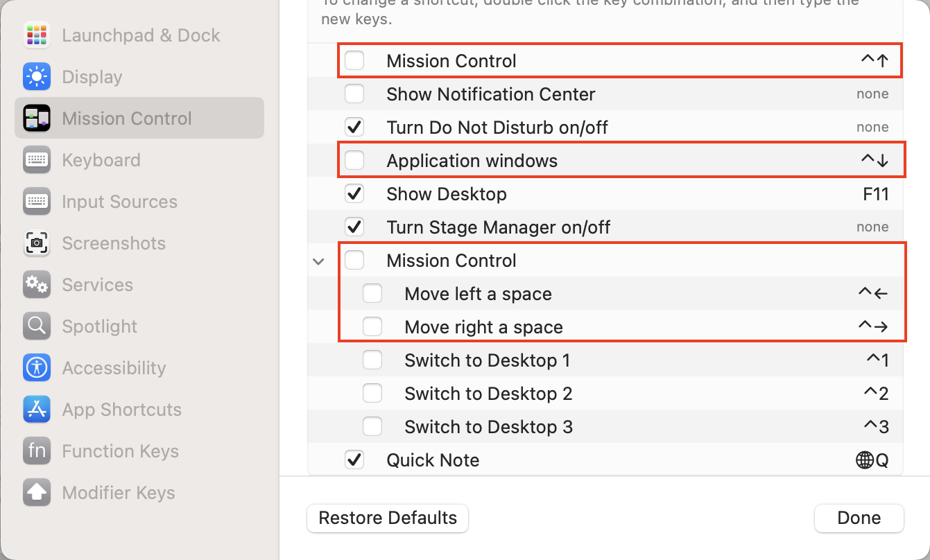
Task: Open the Display sun icon
Action: [36, 77]
